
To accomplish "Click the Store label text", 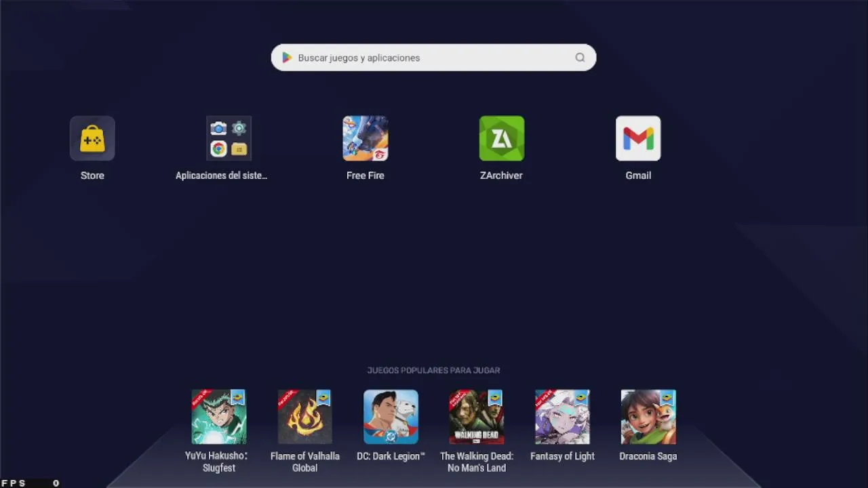I will [92, 176].
